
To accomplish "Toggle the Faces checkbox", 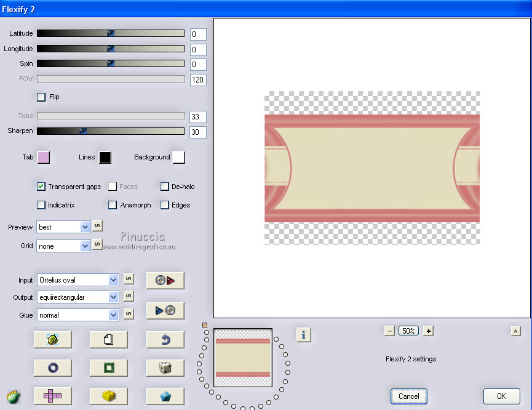I will click(x=113, y=187).
